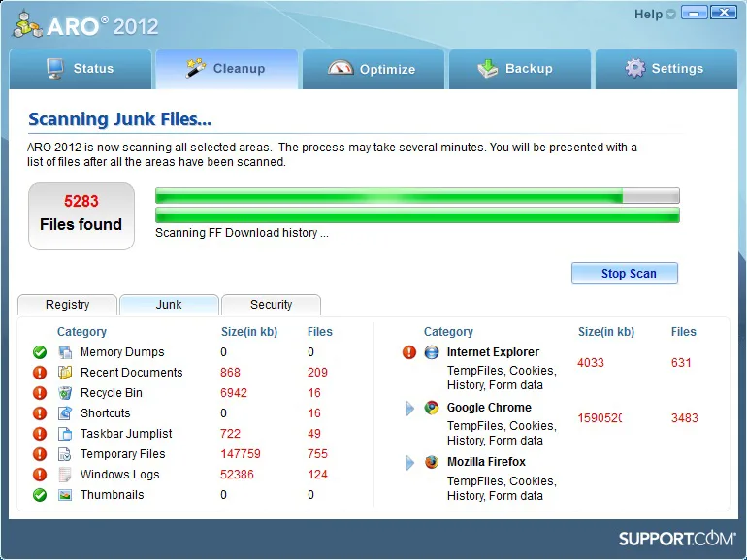Viewport: 747px width, 560px height.
Task: Open the Help dropdown menu
Action: click(655, 15)
